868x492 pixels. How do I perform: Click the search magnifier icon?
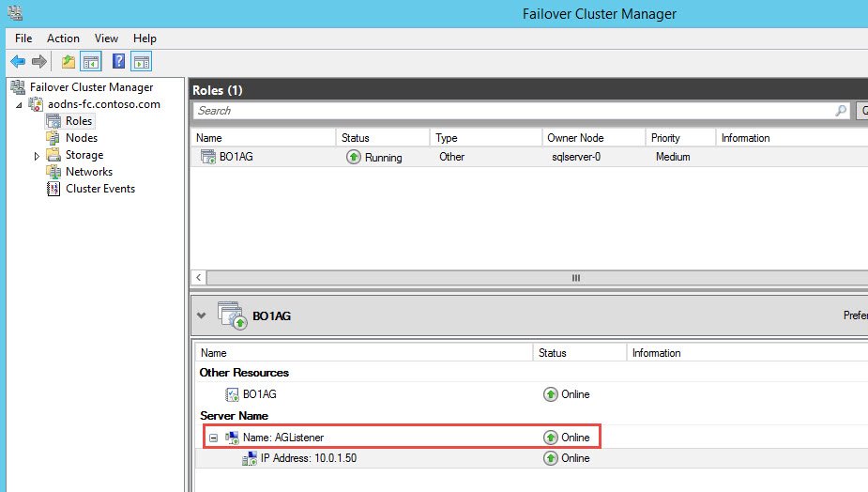click(841, 110)
